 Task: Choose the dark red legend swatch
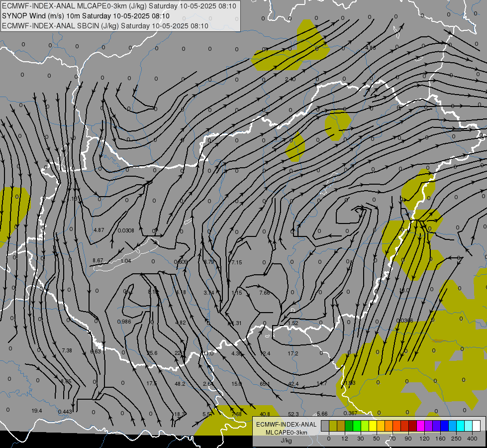(x=412, y=426)
